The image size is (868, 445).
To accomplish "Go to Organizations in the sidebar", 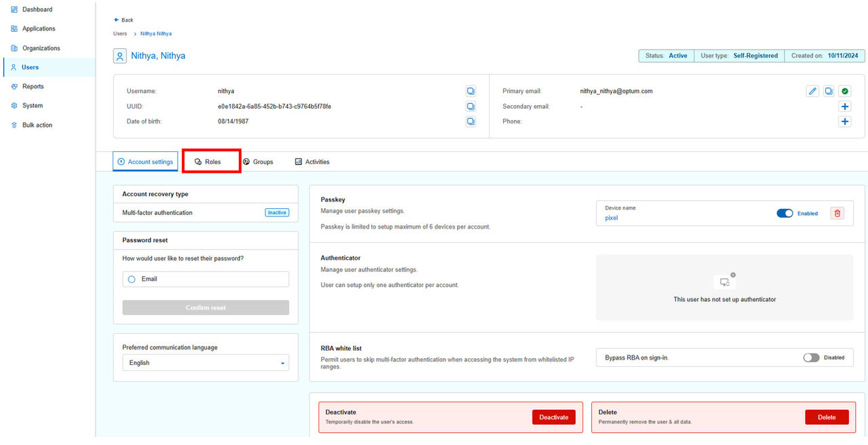I will [x=41, y=48].
